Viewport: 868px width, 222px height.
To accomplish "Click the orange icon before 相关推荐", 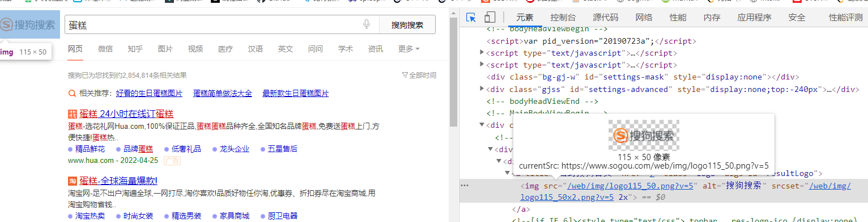I will [x=72, y=93].
